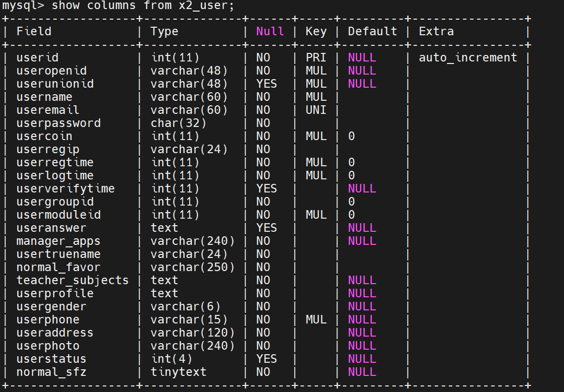Click the Field column header
The height and width of the screenshot is (392, 564).
click(x=34, y=31)
